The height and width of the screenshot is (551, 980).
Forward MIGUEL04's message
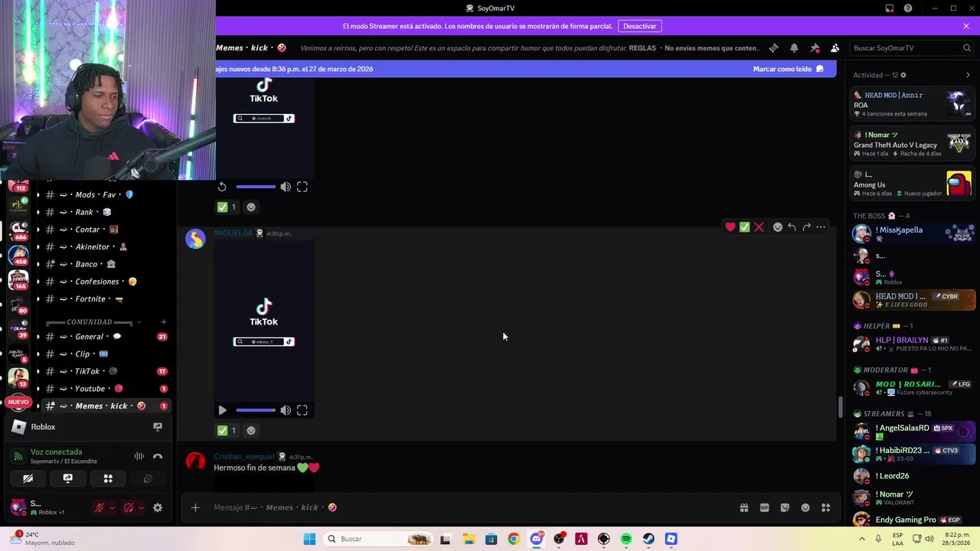(x=806, y=227)
